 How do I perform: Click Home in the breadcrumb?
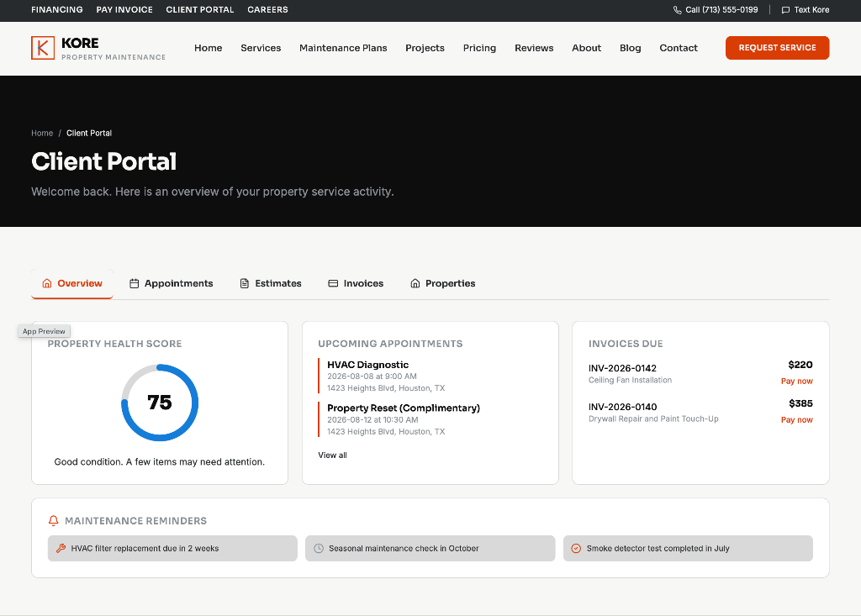tap(42, 133)
